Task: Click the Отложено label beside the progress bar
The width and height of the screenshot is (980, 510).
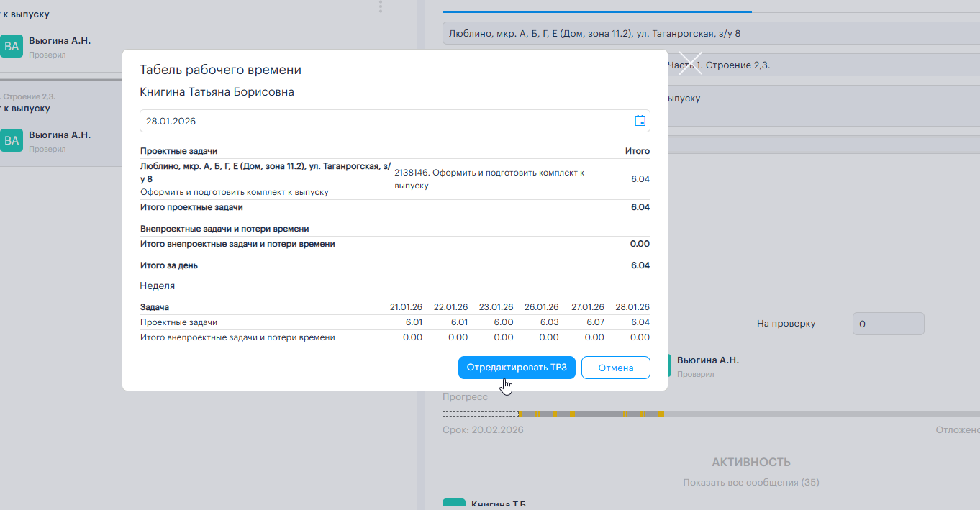Action: [958, 430]
